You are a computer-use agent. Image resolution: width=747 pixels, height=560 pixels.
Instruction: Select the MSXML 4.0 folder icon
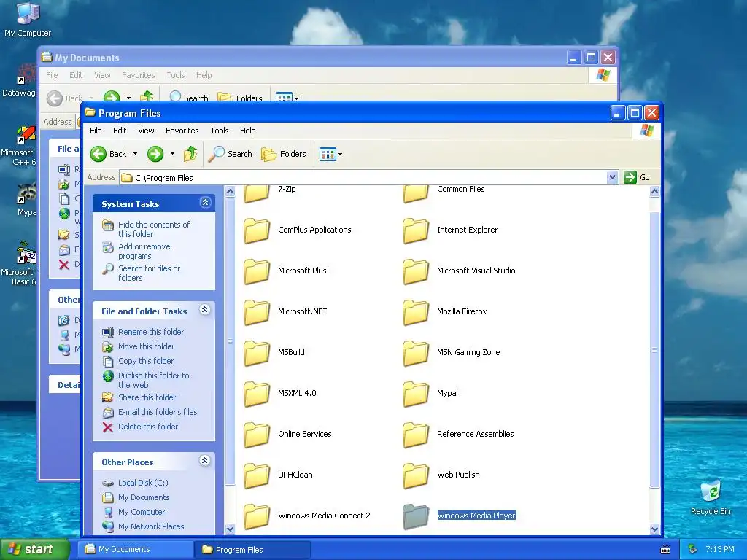257,394
